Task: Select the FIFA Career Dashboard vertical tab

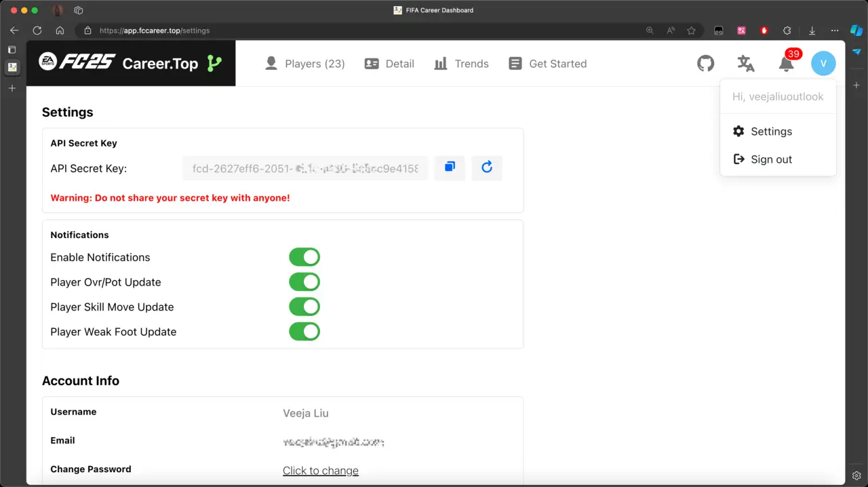Action: point(12,67)
